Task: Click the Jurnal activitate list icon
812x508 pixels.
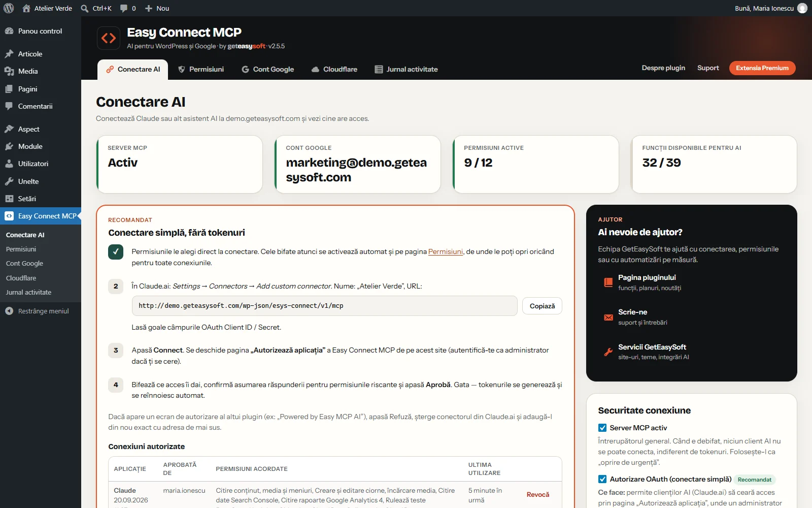Action: pos(379,69)
